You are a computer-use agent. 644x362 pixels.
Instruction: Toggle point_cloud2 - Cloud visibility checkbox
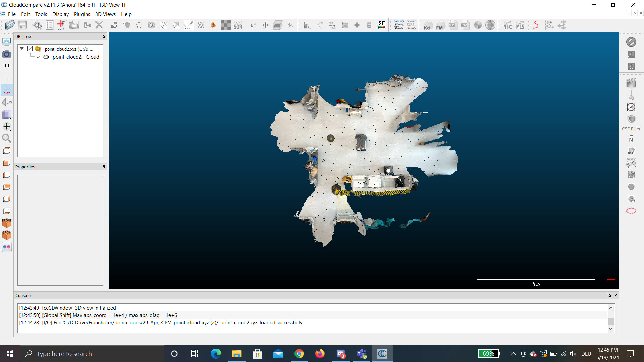click(38, 57)
